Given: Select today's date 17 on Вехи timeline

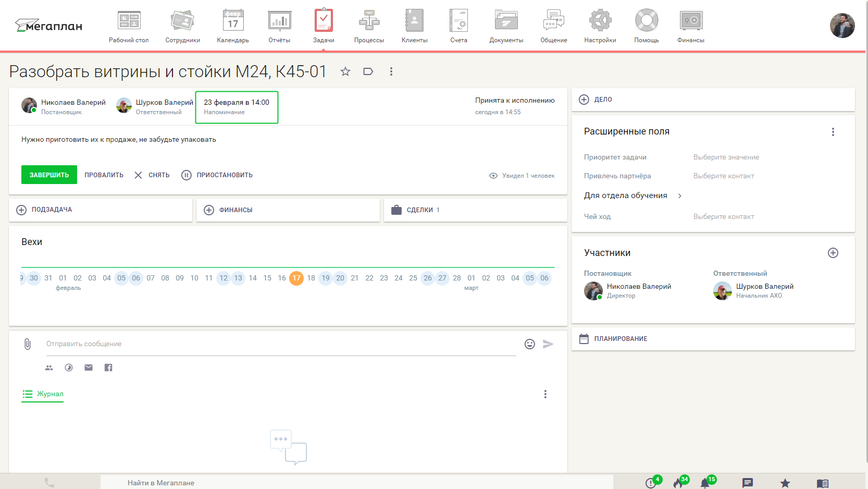Looking at the screenshot, I should [x=296, y=278].
